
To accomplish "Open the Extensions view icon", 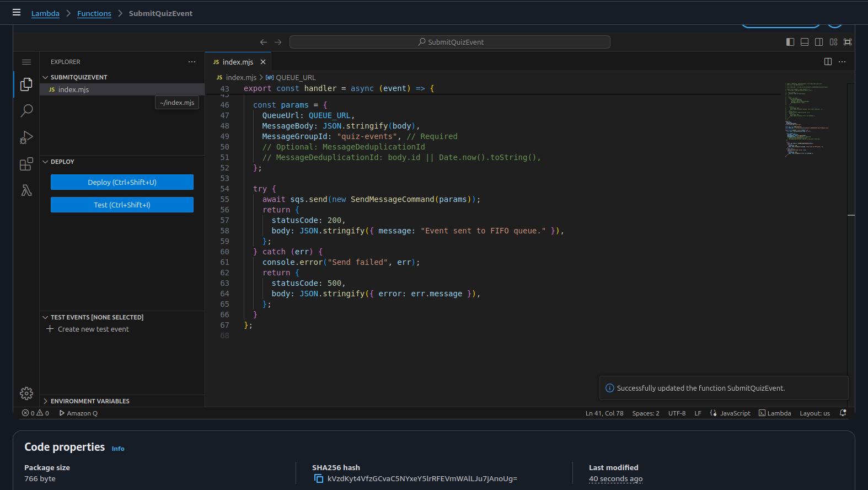I will click(x=26, y=164).
